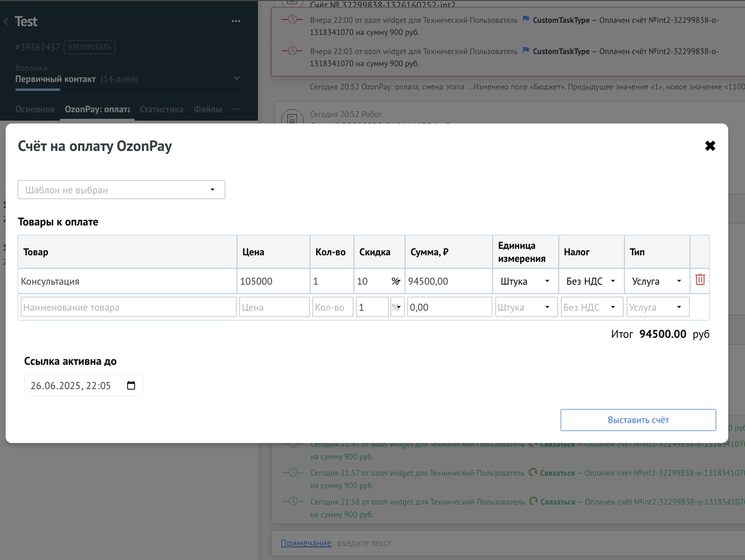Open template dropdown Шаблон не выбран
The width and height of the screenshot is (745, 560).
pyautogui.click(x=122, y=190)
